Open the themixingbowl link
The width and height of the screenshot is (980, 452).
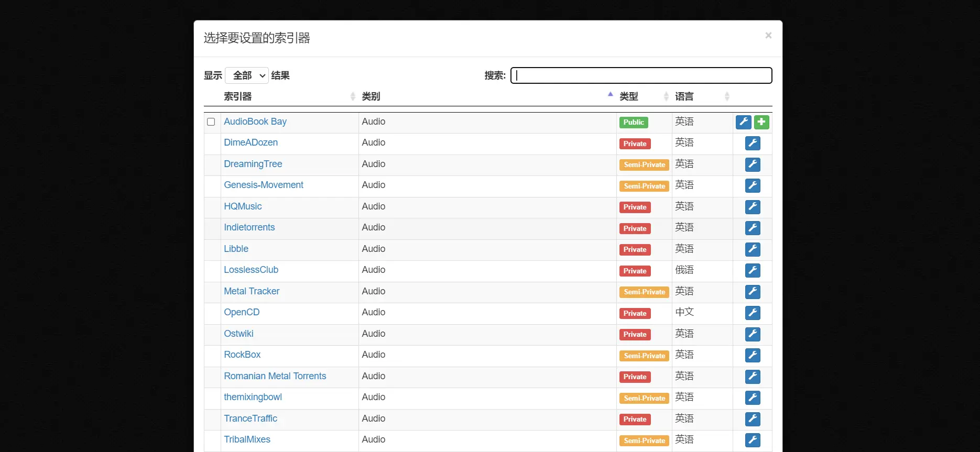point(253,397)
